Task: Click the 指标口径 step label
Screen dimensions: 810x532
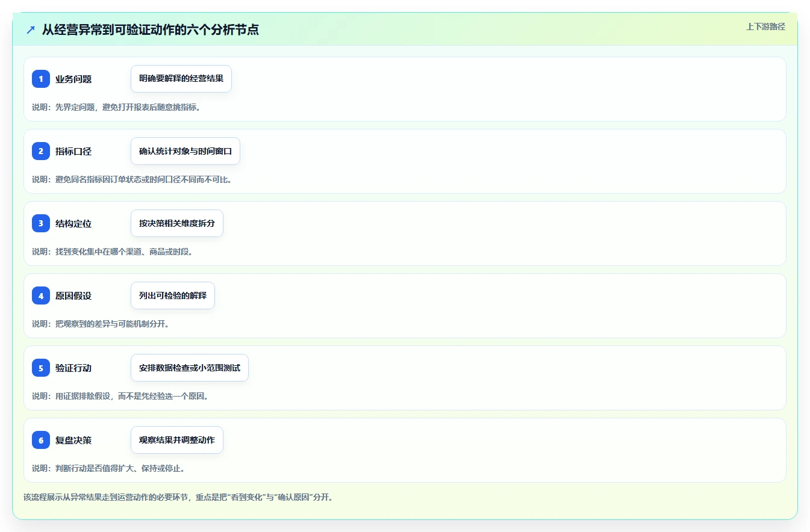Action: pos(73,151)
